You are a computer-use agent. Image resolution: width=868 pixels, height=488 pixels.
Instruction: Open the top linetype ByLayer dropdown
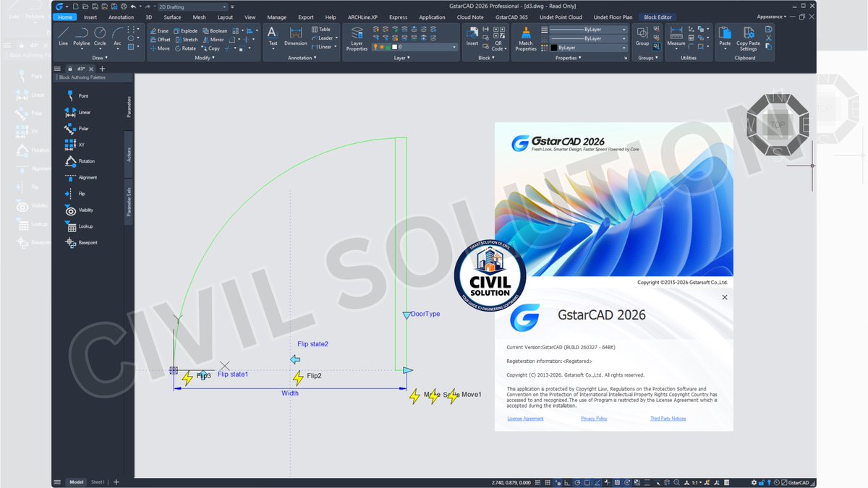click(x=589, y=30)
